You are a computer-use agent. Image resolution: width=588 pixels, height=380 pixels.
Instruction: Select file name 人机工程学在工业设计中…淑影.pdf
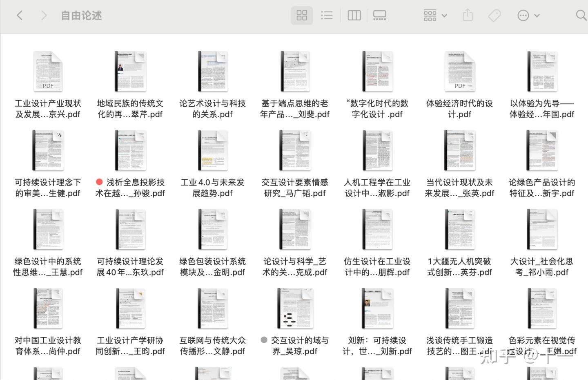[377, 188]
